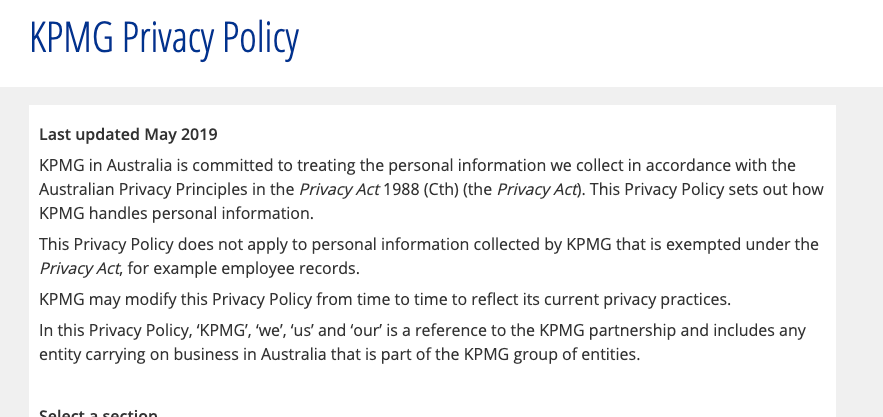The width and height of the screenshot is (883, 417).
Task: Click 'entity carrying on business in Australia'
Action: coord(182,354)
